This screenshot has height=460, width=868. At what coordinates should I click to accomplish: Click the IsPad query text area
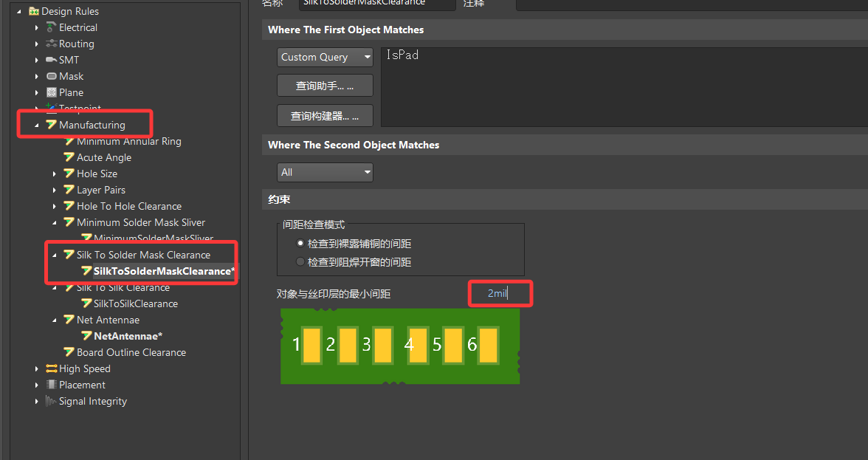(624, 87)
